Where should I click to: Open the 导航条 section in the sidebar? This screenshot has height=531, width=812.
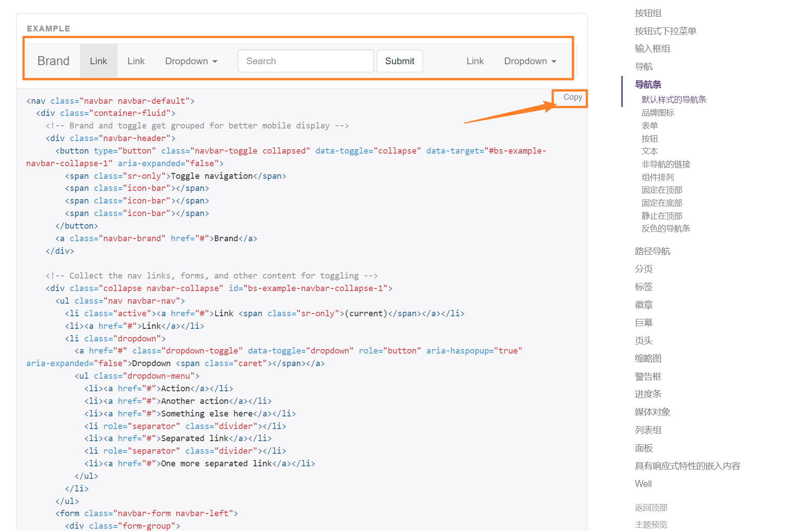[647, 84]
